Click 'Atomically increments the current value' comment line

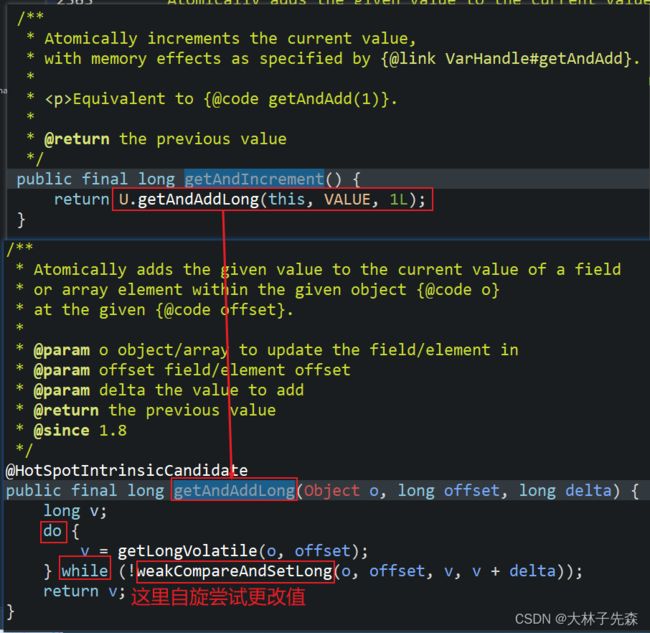pyautogui.click(x=230, y=39)
